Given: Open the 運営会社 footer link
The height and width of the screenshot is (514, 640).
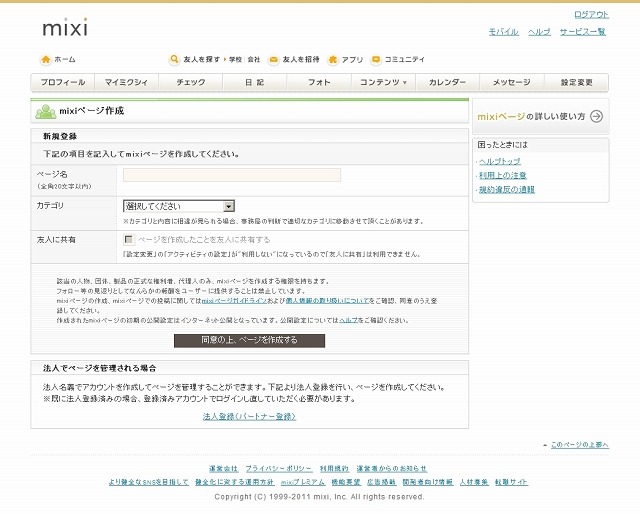Looking at the screenshot, I should [x=223, y=469].
